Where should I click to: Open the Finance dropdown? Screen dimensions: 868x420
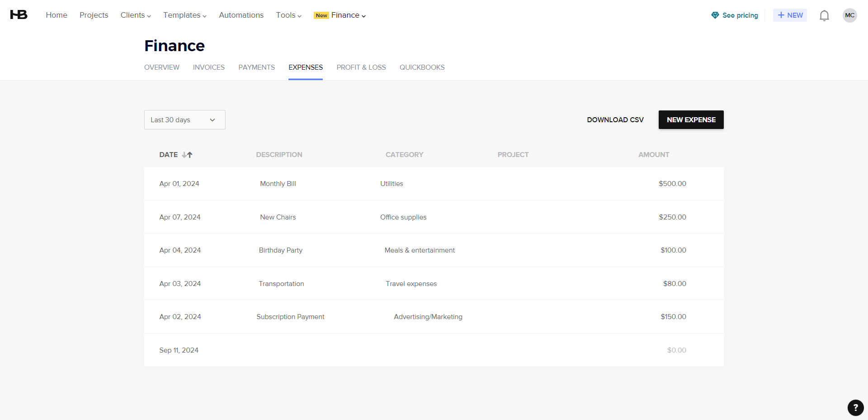pos(345,15)
